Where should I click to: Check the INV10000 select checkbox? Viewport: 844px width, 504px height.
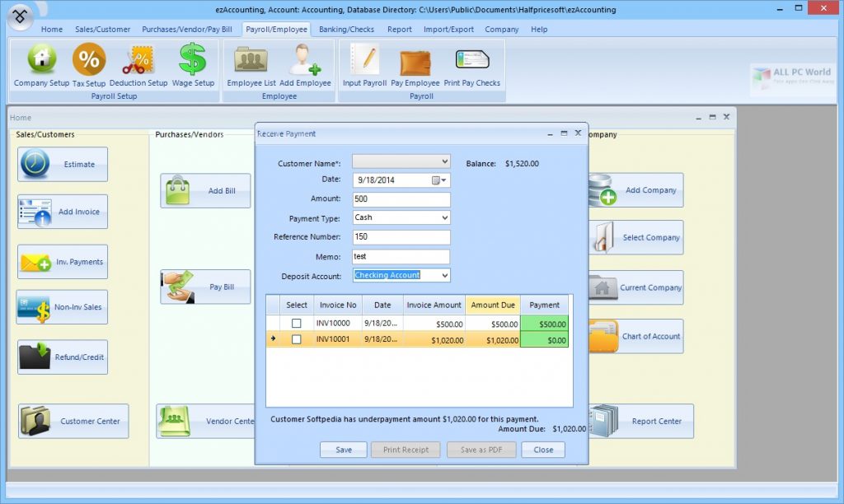pyautogui.click(x=296, y=324)
